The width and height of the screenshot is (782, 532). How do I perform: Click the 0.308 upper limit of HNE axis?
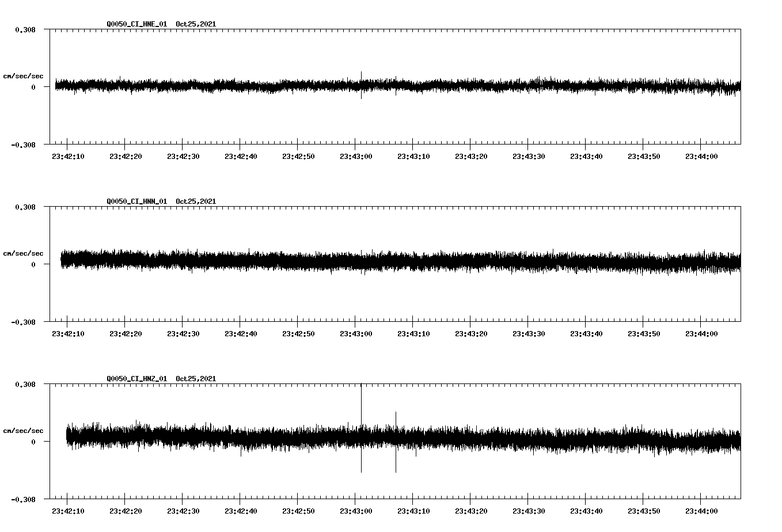[x=25, y=29]
